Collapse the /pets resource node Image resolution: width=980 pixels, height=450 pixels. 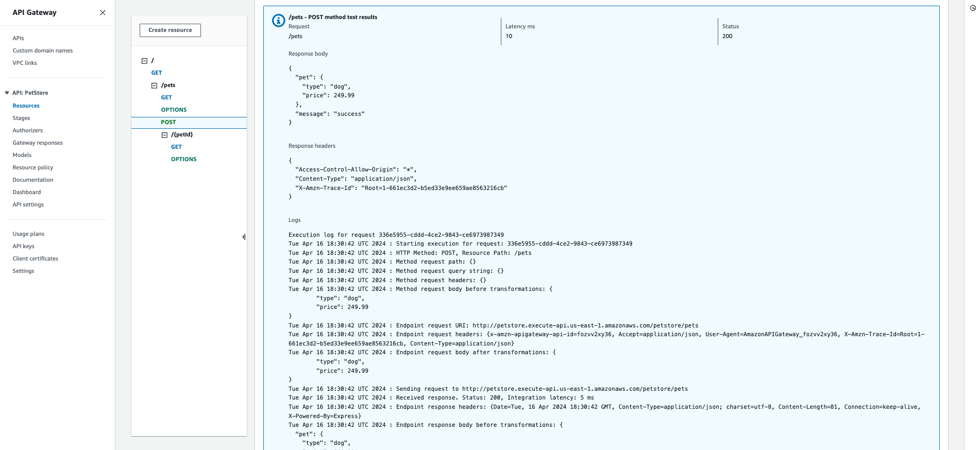[155, 85]
